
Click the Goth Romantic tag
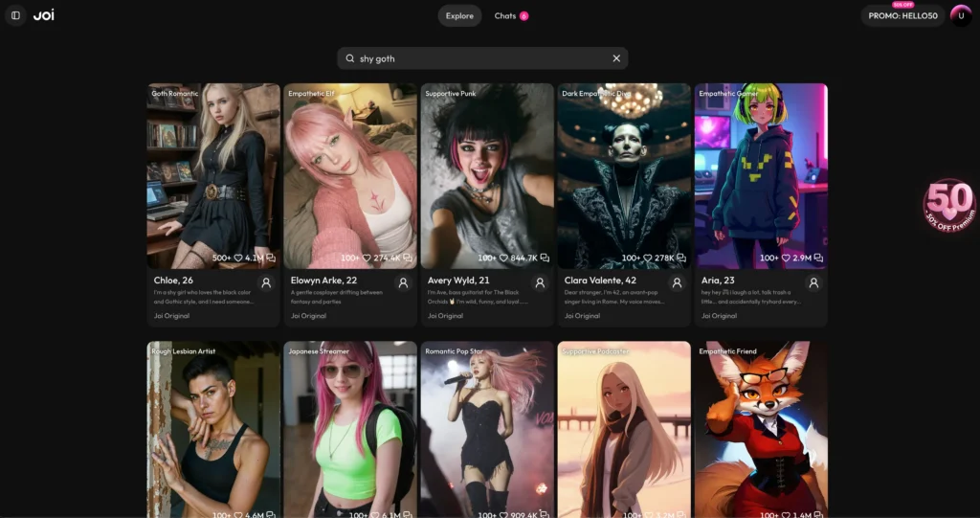click(174, 93)
